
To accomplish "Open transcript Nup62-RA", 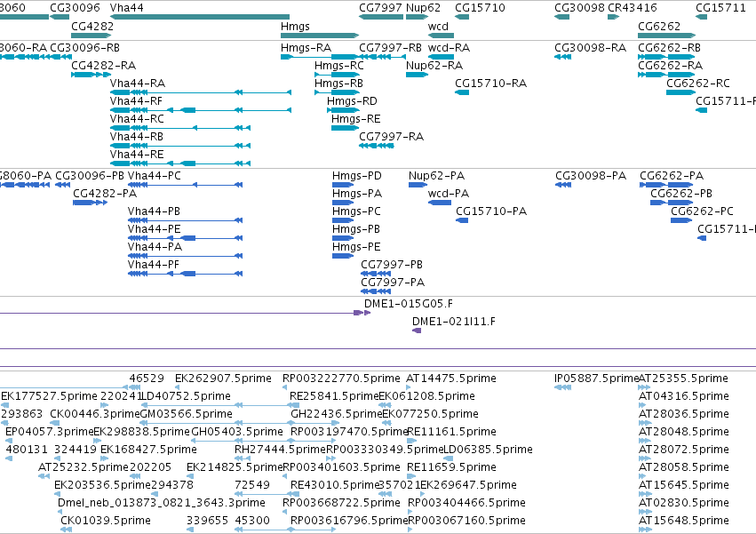I will pyautogui.click(x=434, y=66).
